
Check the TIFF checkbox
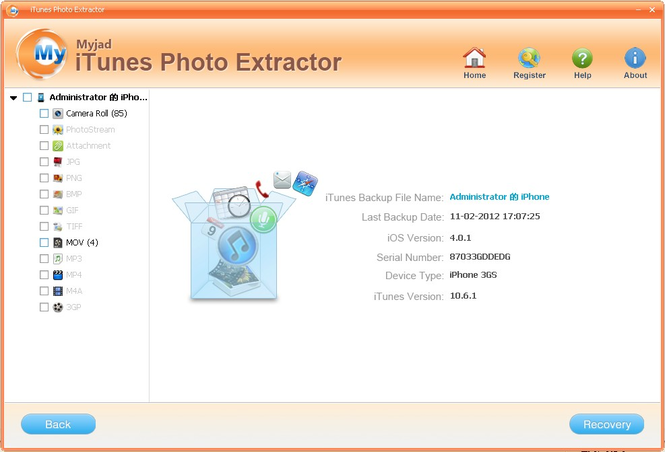click(44, 226)
